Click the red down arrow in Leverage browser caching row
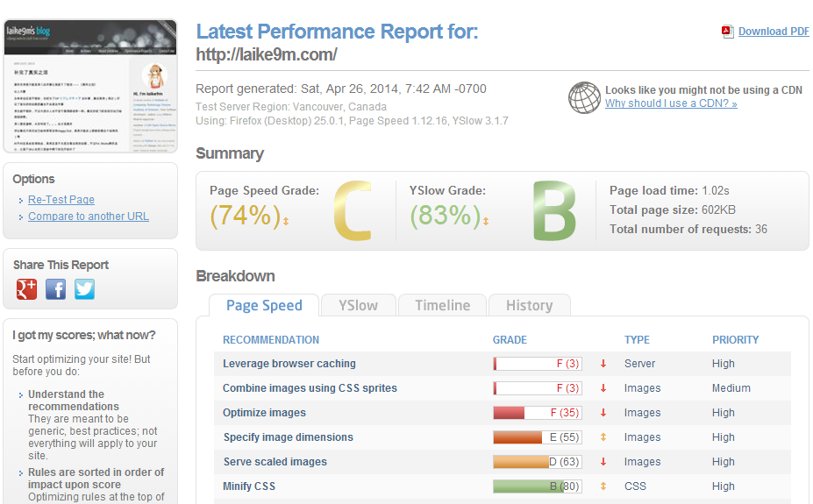813x504 pixels. (x=603, y=364)
